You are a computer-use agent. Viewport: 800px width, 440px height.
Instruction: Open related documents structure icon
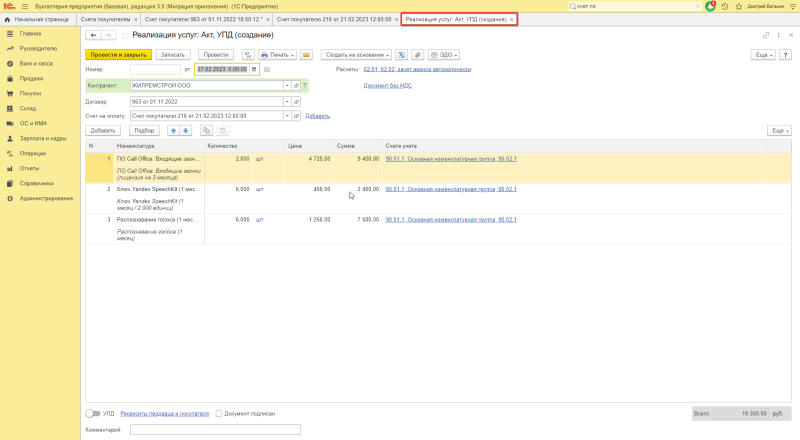pyautogui.click(x=402, y=55)
